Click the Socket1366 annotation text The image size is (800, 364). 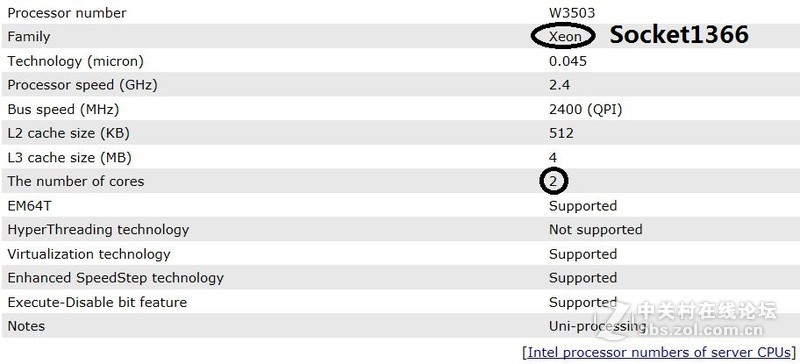click(679, 35)
